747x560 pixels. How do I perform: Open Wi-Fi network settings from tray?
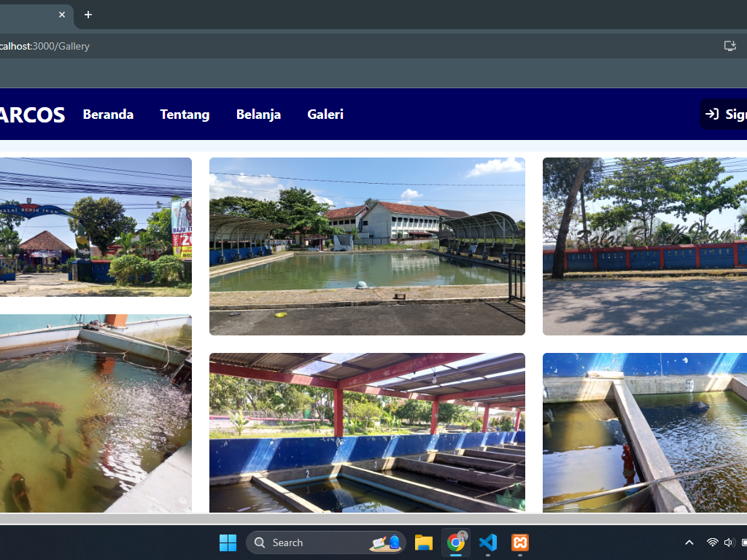click(x=712, y=542)
